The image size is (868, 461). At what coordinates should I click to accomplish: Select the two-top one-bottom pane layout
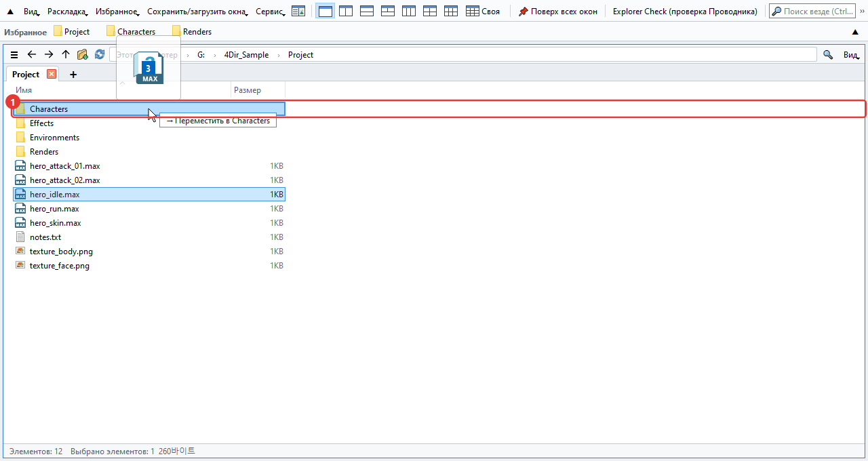(388, 12)
